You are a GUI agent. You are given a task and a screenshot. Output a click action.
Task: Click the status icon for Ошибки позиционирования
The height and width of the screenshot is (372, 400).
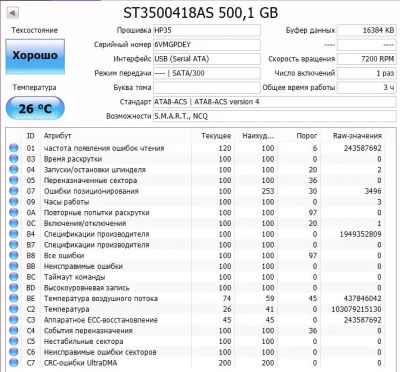coord(14,191)
